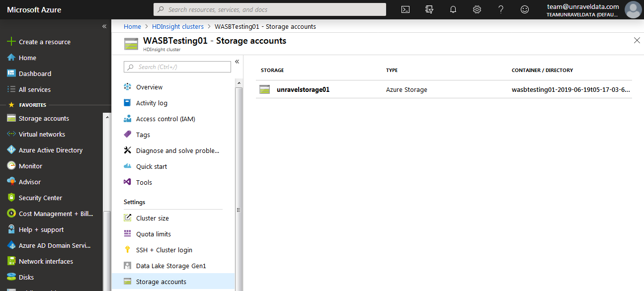This screenshot has height=291, width=644.
Task: Click the Diagnose and solve problems wrench icon
Action: point(128,150)
